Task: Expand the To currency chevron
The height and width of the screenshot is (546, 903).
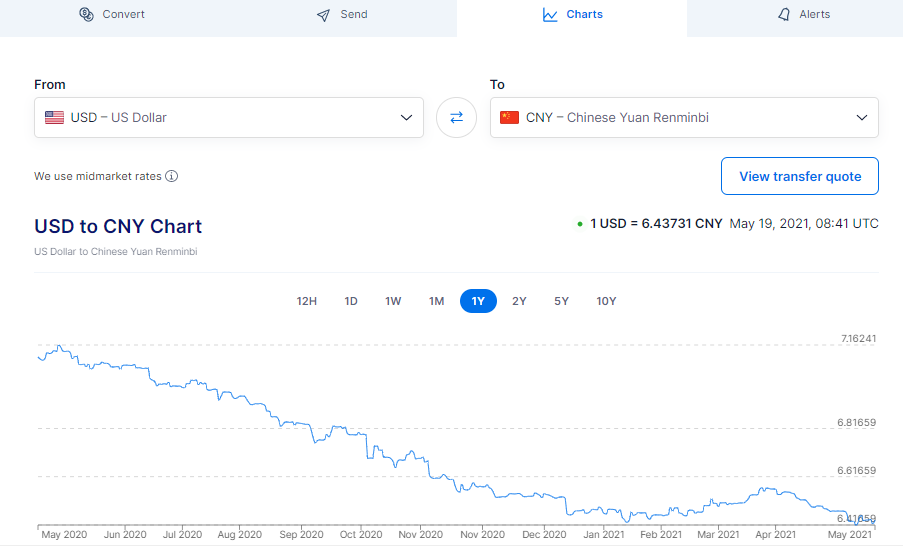Action: pos(862,117)
